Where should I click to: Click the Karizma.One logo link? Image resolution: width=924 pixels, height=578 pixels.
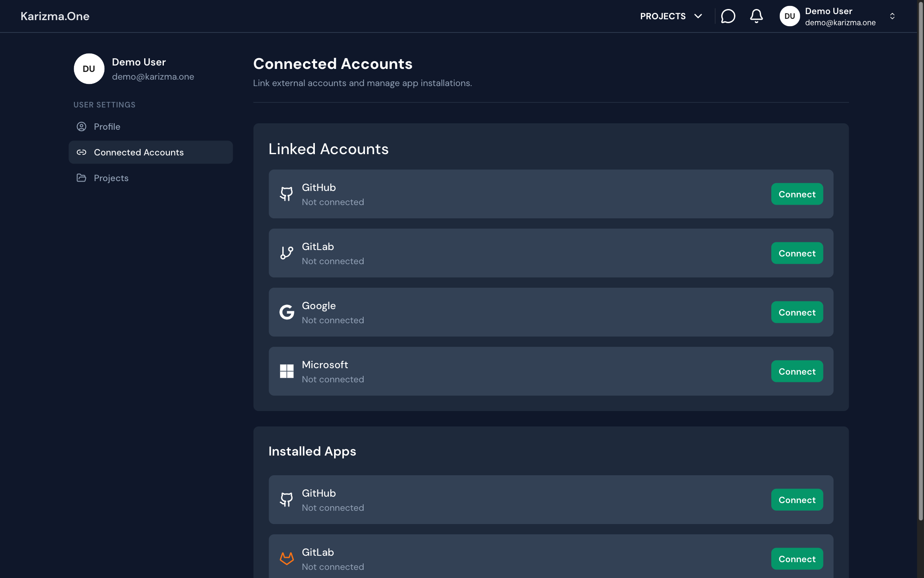(x=55, y=16)
